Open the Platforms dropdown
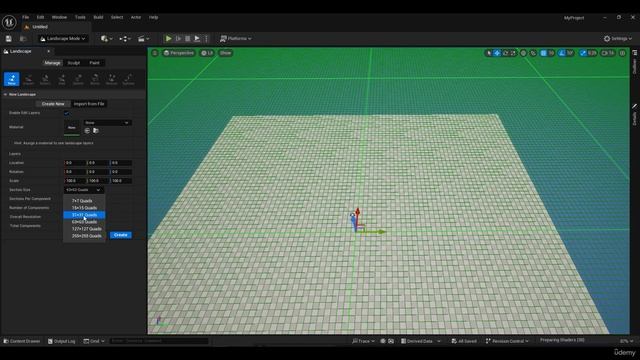 coord(236,39)
